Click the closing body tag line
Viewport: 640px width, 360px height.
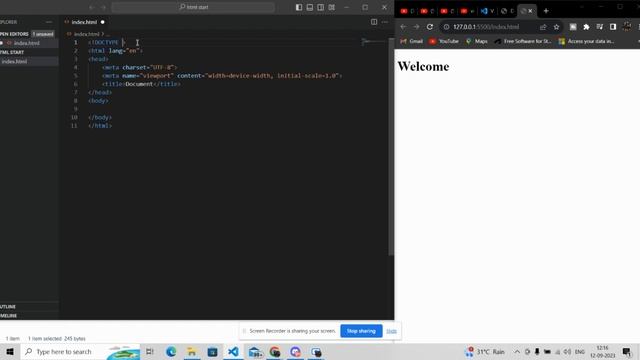pos(100,117)
